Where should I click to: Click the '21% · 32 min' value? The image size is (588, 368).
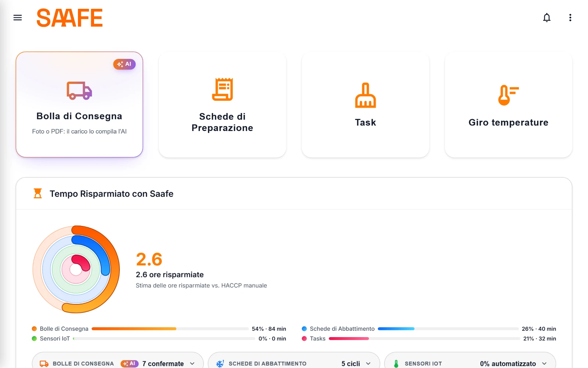point(539,339)
